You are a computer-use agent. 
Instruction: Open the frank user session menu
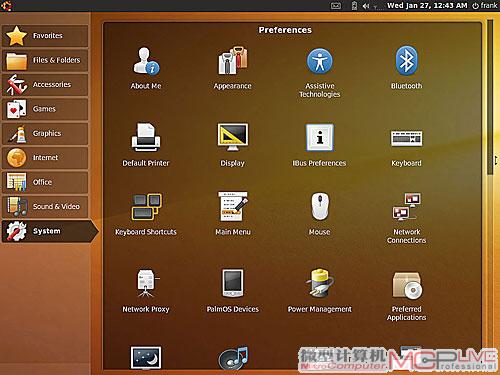click(x=485, y=6)
